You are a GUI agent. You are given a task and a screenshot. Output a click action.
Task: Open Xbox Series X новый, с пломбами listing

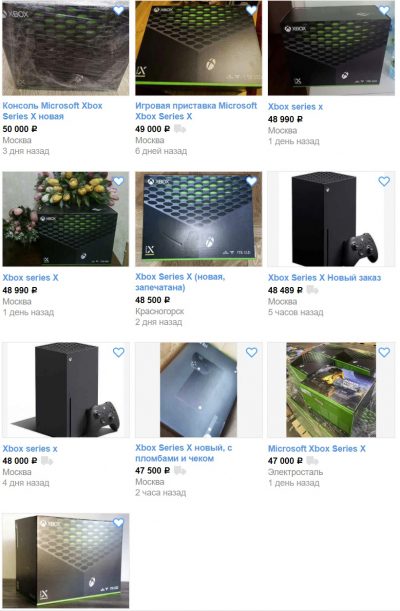click(183, 453)
